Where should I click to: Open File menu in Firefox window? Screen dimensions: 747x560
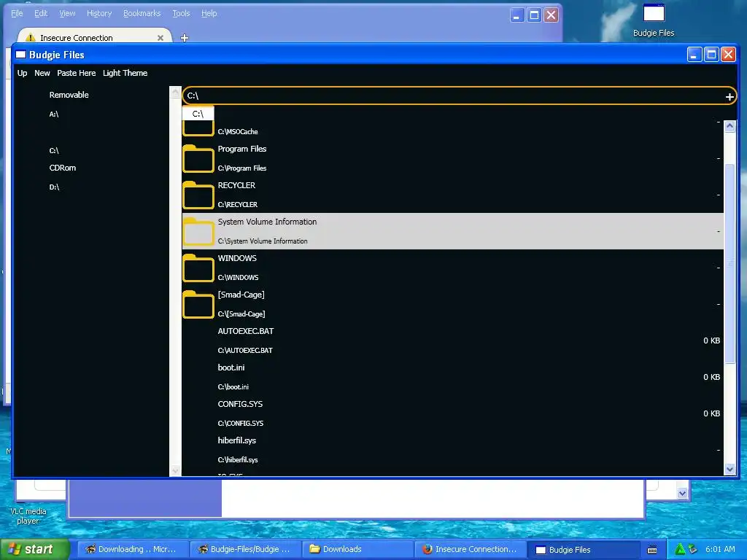pos(17,13)
